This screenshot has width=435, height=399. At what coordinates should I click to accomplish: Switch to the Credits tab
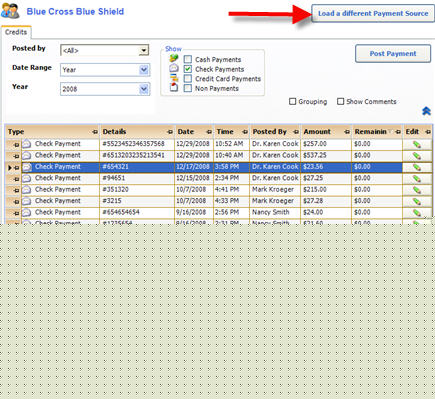tap(16, 32)
